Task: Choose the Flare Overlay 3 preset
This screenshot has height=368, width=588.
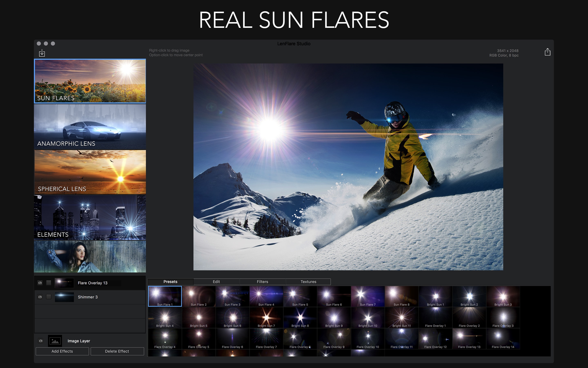Action: click(x=503, y=318)
